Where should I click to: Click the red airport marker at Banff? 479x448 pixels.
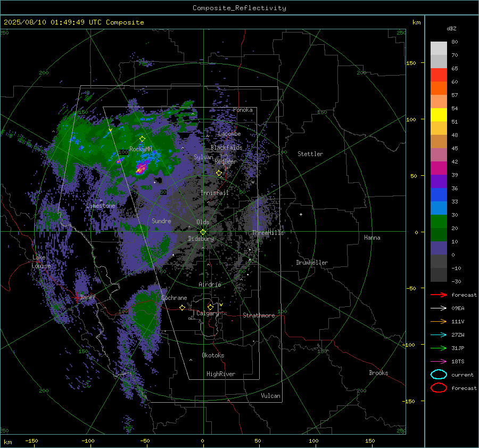point(76,298)
